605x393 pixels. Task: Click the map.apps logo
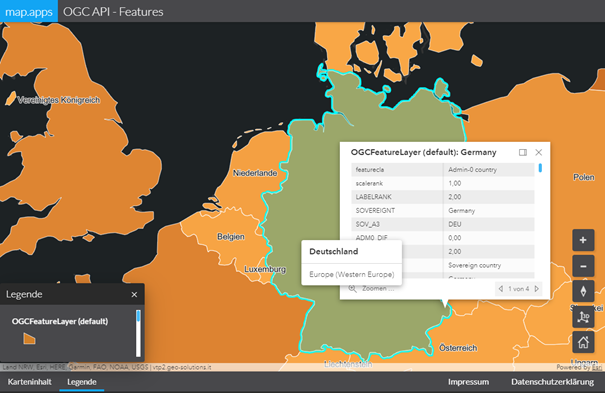click(29, 11)
